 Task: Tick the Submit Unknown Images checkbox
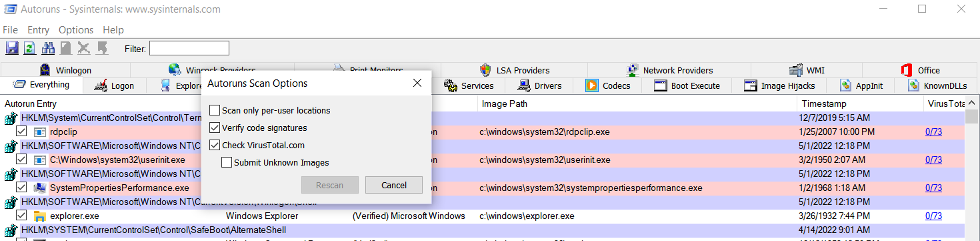[227, 162]
